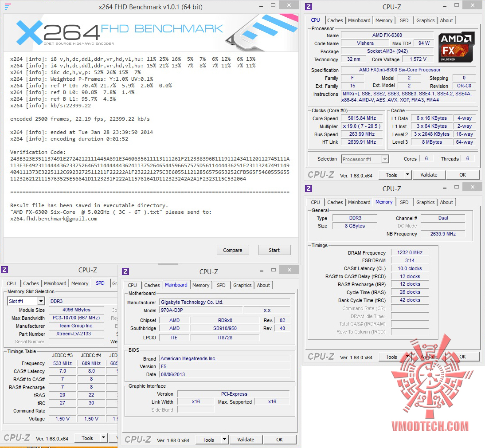The width and height of the screenshot is (485, 448).
Task: Maximize the x264 FHD Benchmark window
Action: coord(273,5)
